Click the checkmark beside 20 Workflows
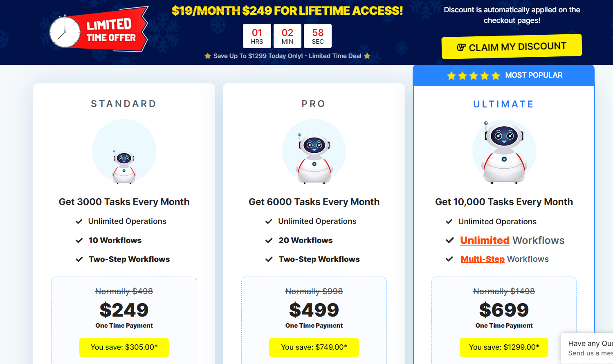 pyautogui.click(x=269, y=241)
